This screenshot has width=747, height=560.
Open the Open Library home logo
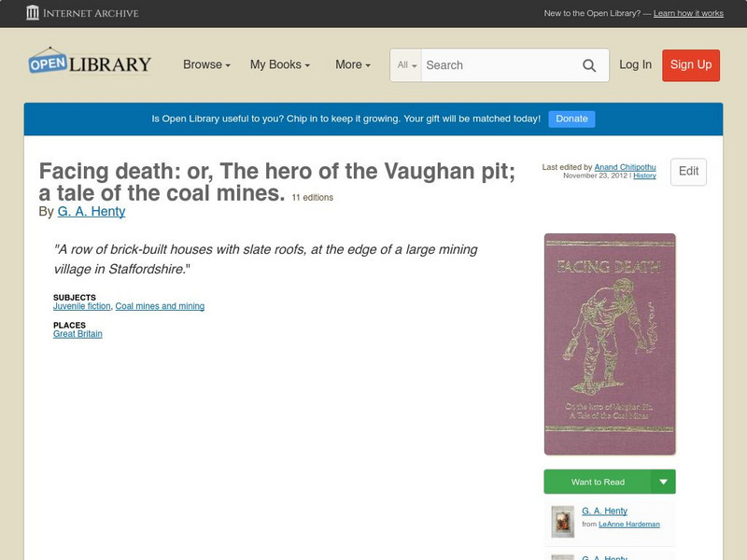coord(90,62)
